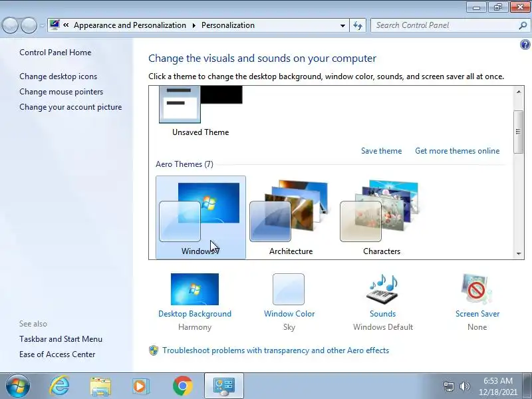Open the Window Color swatch icon
The image size is (532, 399).
tap(289, 289)
